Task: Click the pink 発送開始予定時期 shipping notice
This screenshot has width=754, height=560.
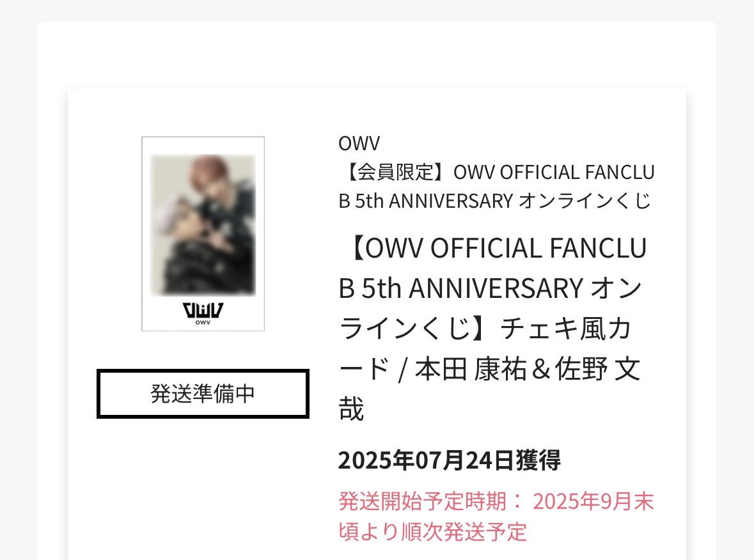Action: tap(496, 517)
